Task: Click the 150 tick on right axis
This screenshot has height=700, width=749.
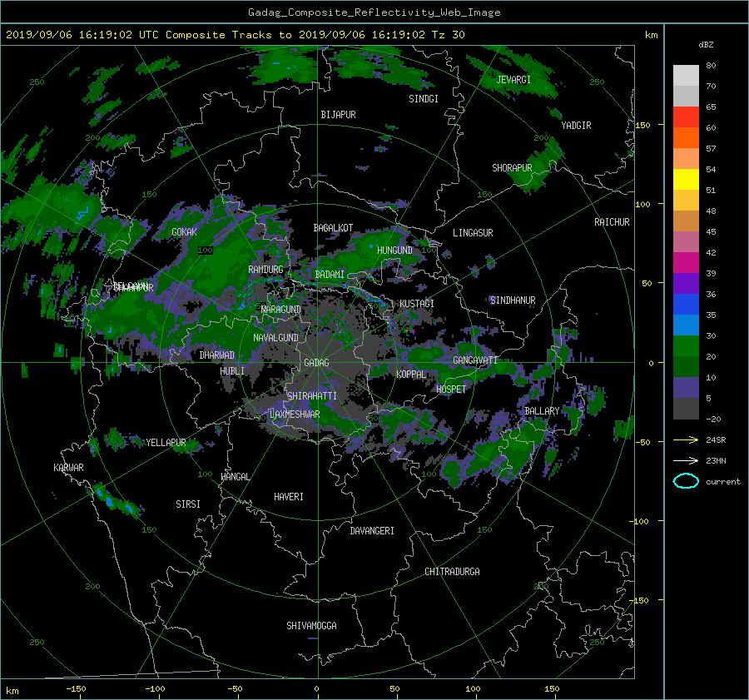Action: pos(642,125)
